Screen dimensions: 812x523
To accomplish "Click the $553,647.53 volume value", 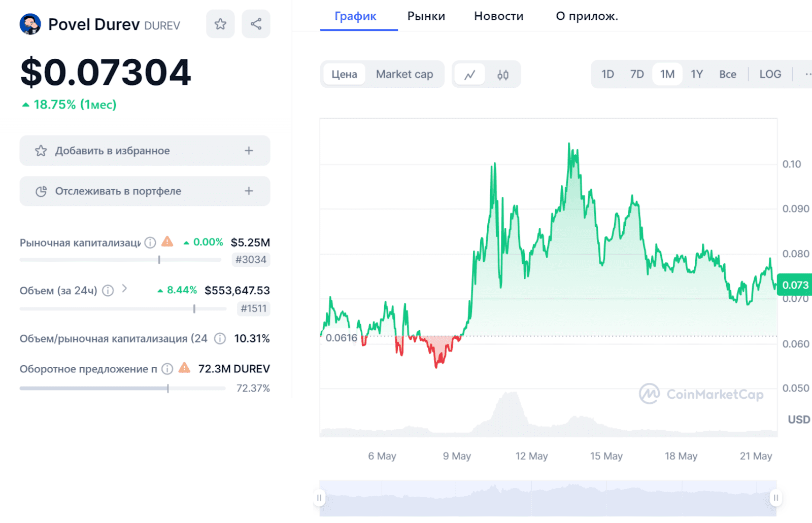I will pyautogui.click(x=237, y=291).
